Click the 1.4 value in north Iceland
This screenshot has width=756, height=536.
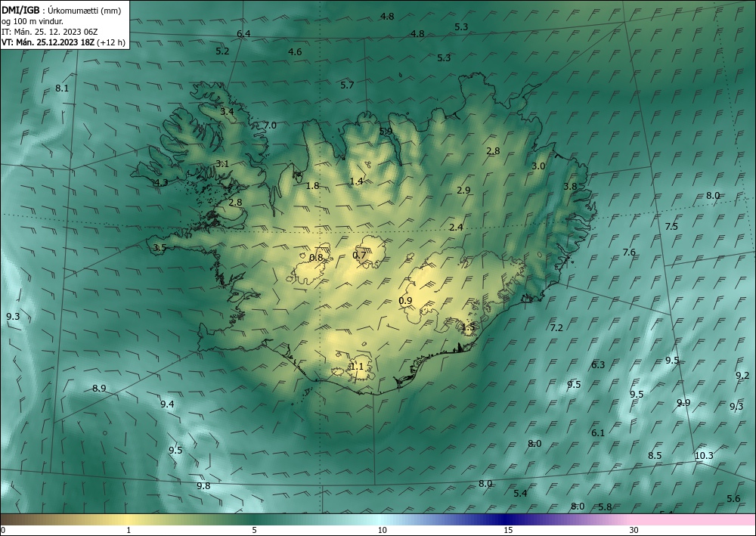pyautogui.click(x=356, y=181)
